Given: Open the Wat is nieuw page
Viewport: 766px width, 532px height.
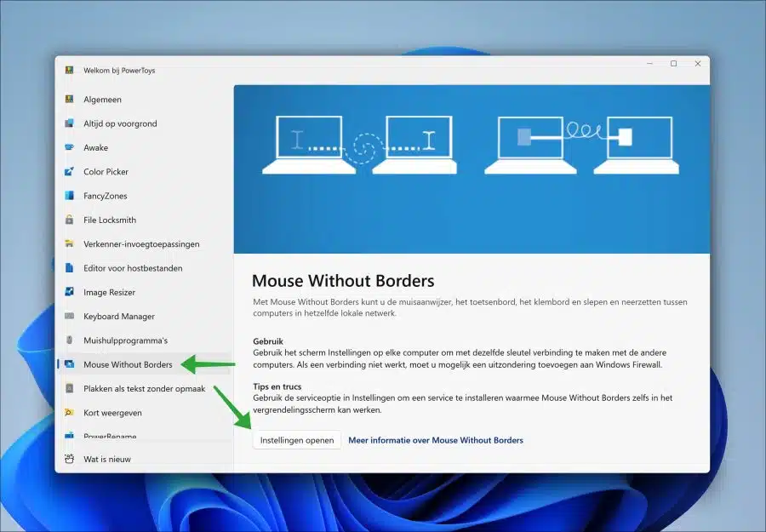Looking at the screenshot, I should pos(144,459).
